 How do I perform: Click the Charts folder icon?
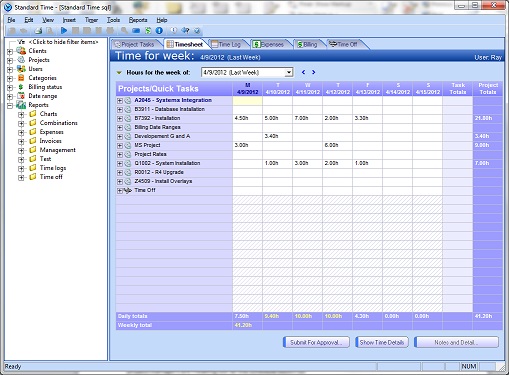[33, 114]
